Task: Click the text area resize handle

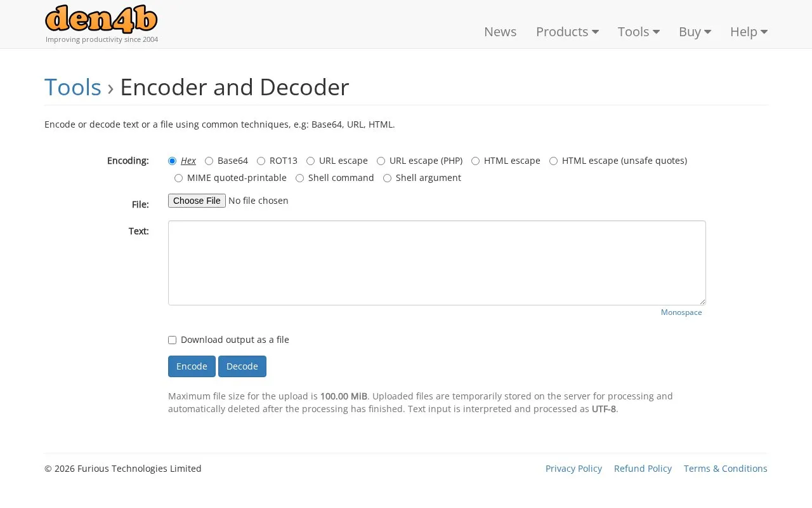Action: (x=702, y=302)
